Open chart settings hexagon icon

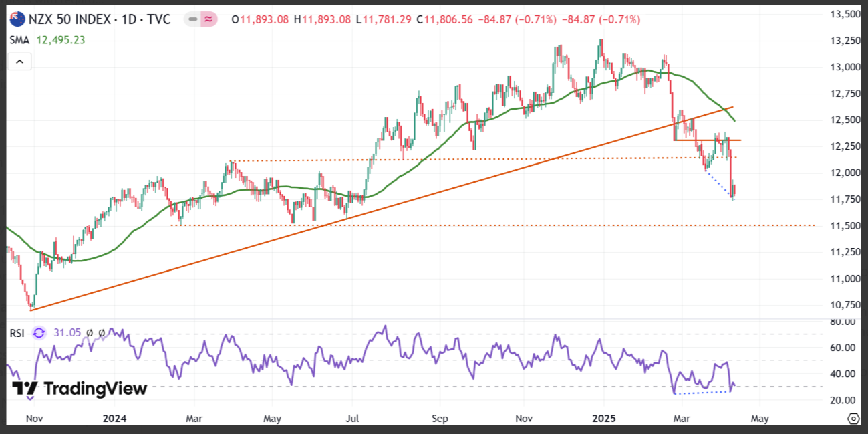click(x=853, y=419)
